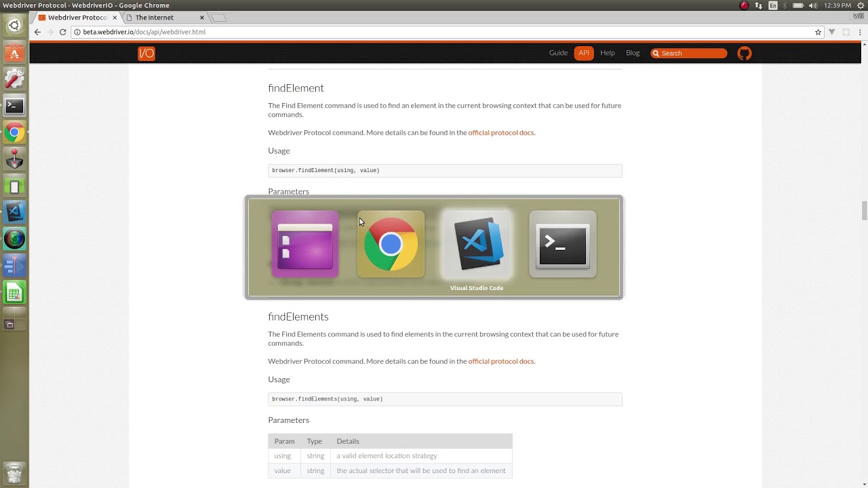Click the 'will' Chrome profile button

(858, 16)
